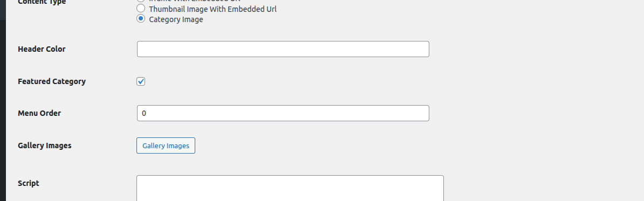
Task: Place cursor after the 0 in Menu Order
Action: coord(147,113)
